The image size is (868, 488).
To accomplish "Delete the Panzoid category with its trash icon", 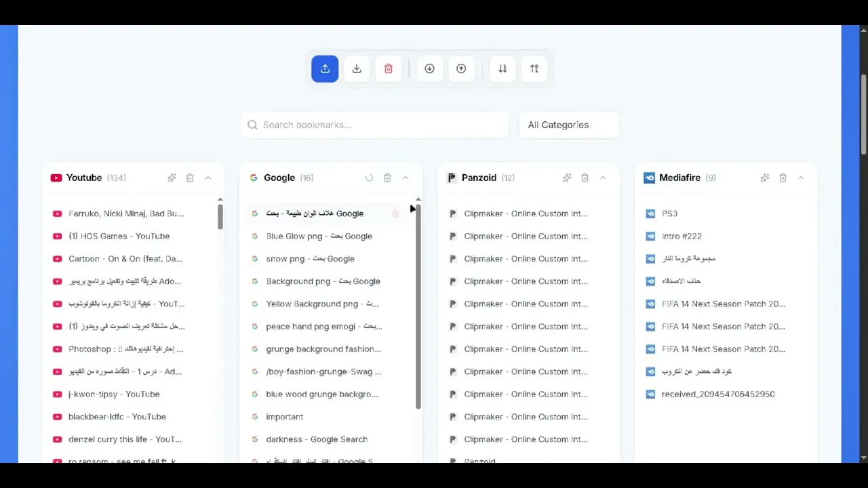I will point(585,178).
